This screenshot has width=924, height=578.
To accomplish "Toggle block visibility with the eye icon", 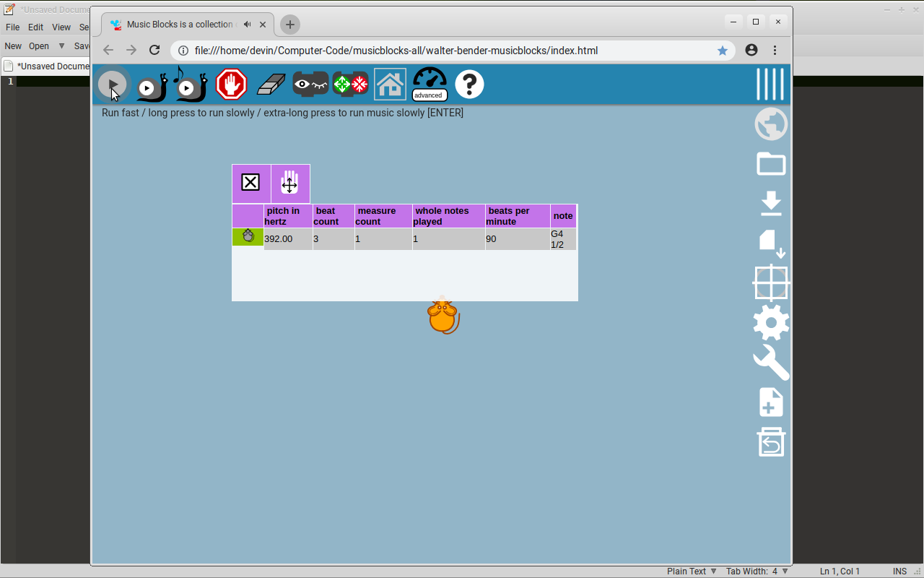I will 310,85.
